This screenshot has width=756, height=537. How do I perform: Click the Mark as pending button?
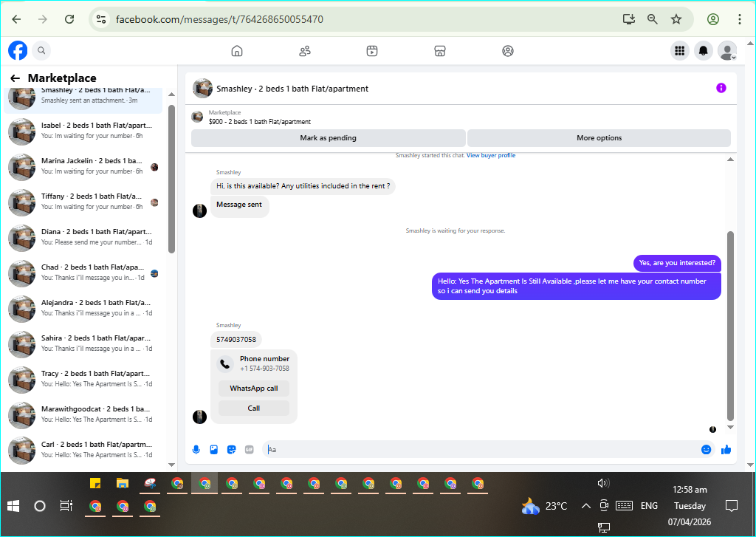click(329, 138)
